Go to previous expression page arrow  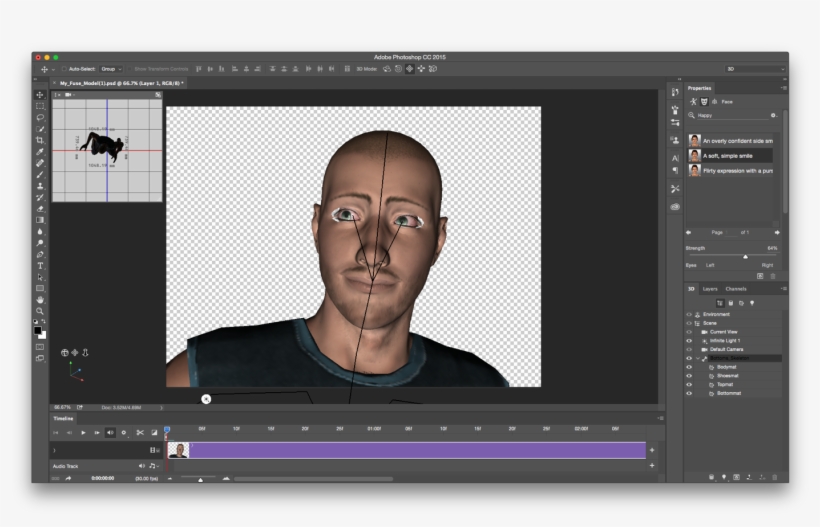point(688,232)
